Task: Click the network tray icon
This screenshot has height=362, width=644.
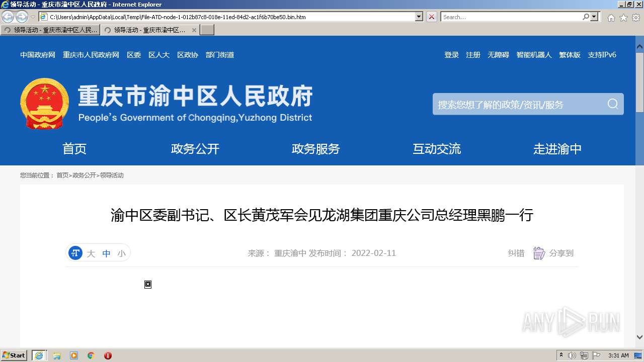Action: tap(584, 355)
